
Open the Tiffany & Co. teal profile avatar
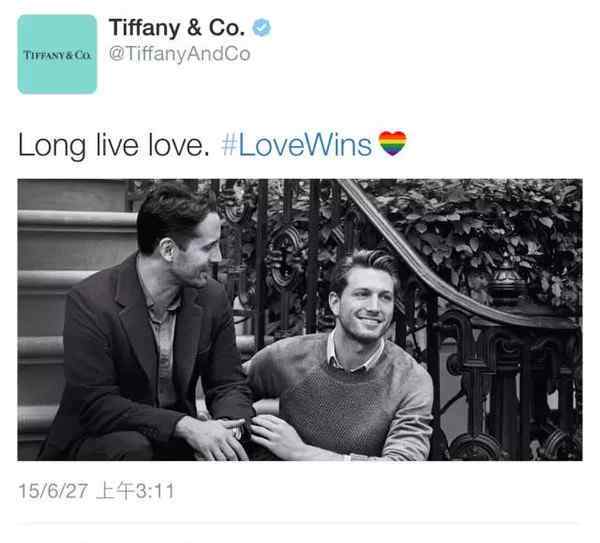pyautogui.click(x=57, y=54)
